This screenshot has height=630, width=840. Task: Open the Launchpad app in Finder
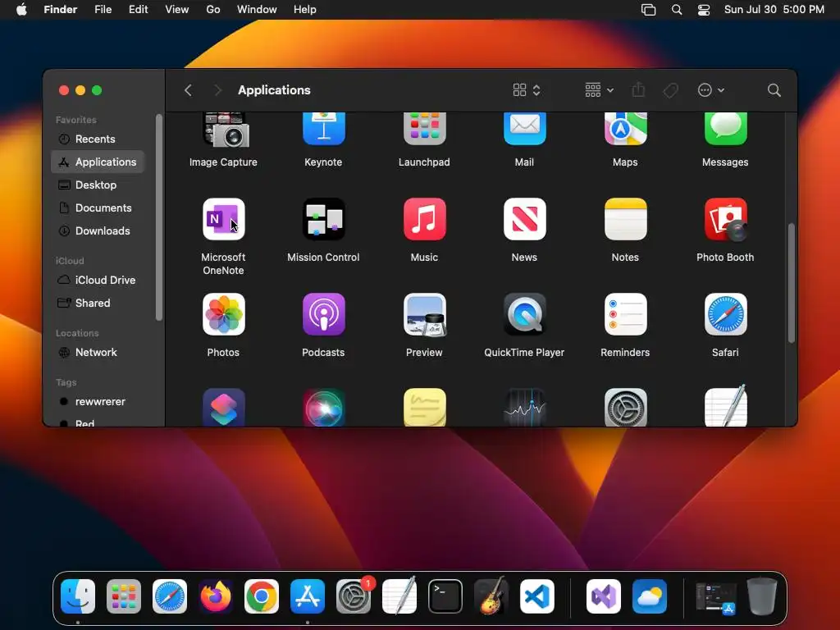424,129
